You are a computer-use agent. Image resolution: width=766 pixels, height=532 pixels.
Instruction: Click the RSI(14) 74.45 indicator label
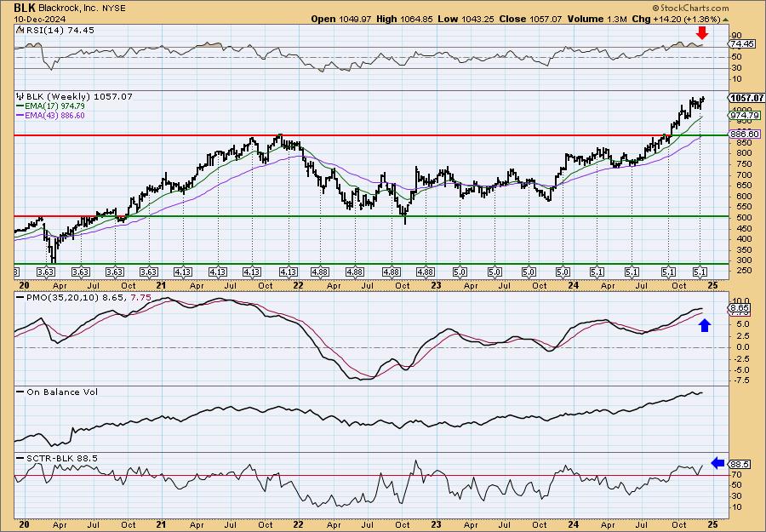[x=59, y=30]
